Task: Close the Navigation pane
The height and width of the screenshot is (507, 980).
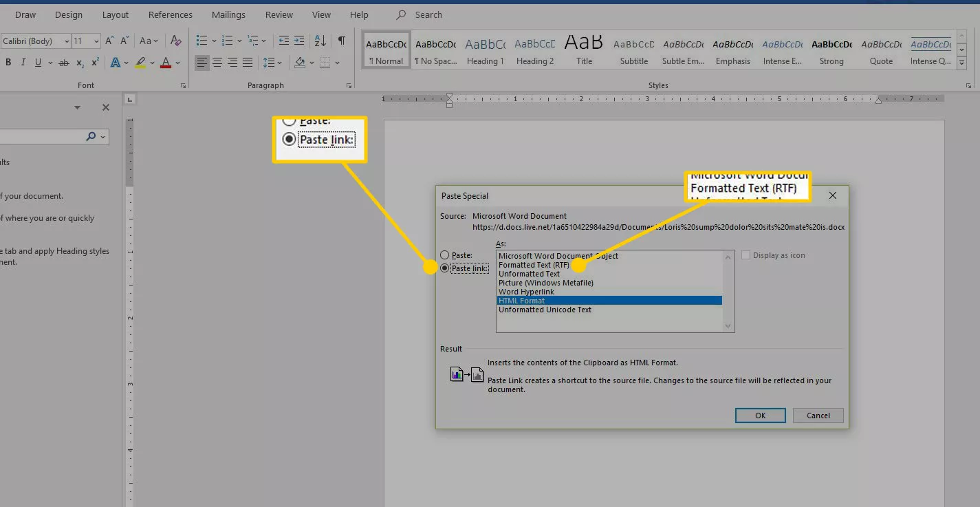Action: 106,107
